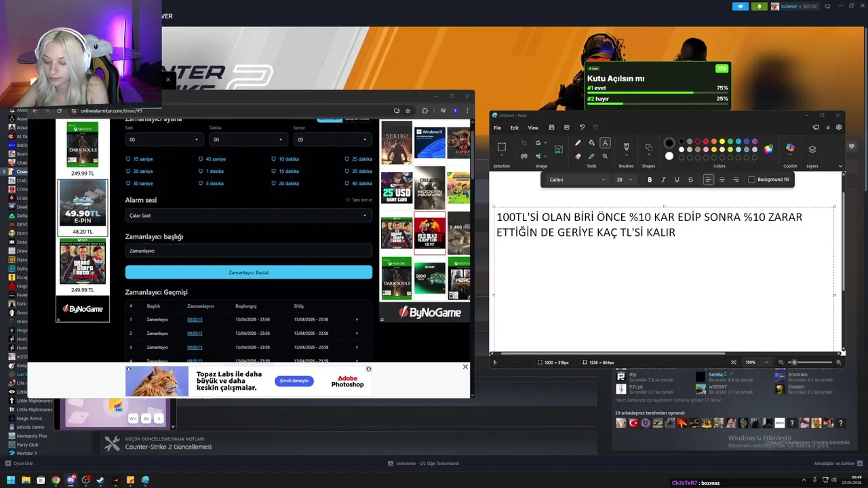The image size is (868, 488).
Task: Open the Chrome menu (three dots)
Action: pos(467,110)
